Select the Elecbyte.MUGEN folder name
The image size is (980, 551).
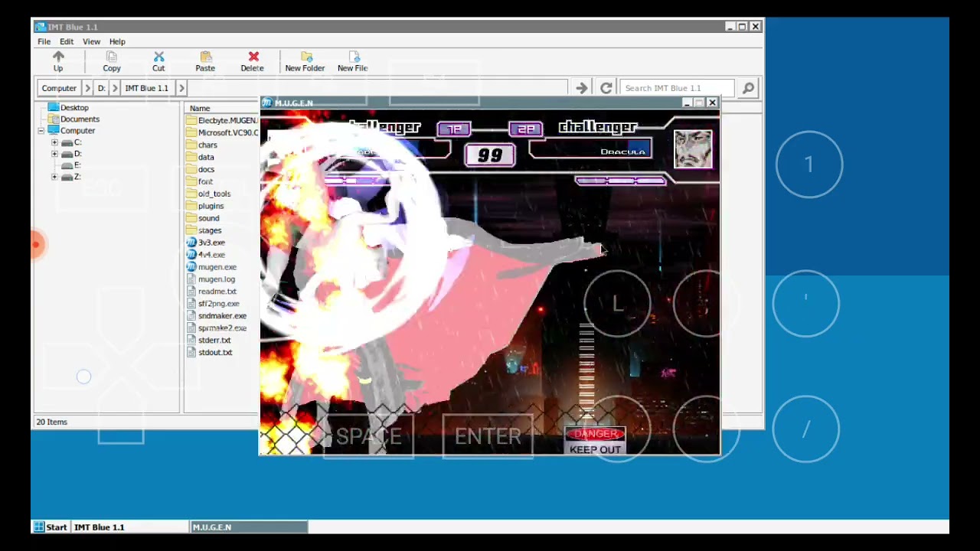(x=227, y=120)
